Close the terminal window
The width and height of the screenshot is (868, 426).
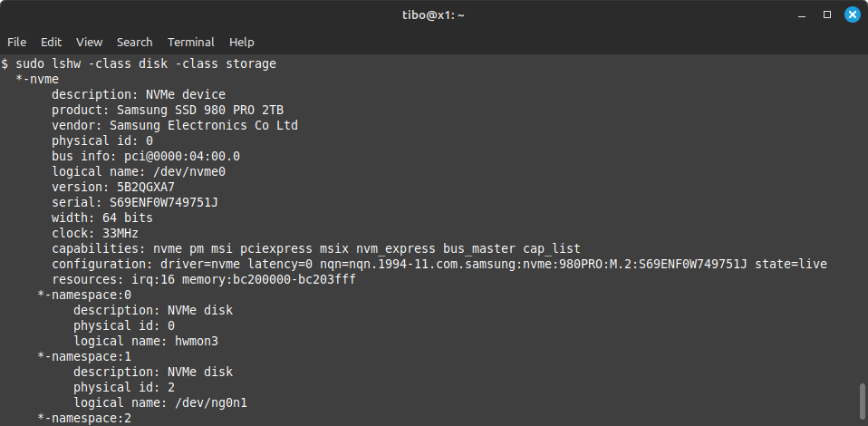click(x=852, y=15)
